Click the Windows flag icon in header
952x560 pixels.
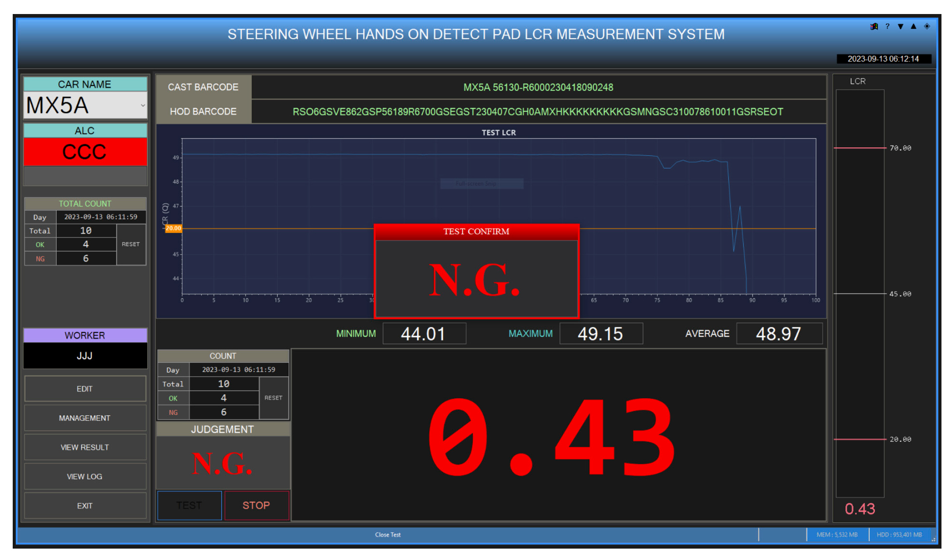click(874, 26)
